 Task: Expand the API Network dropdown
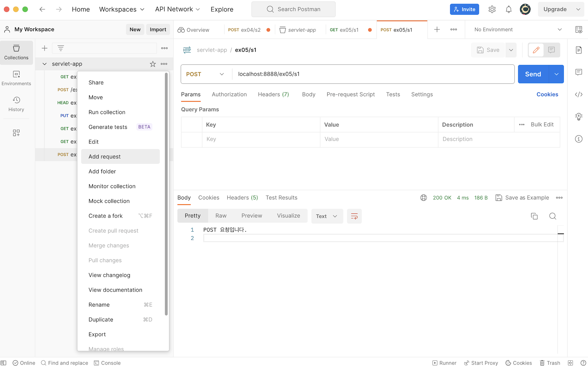(x=177, y=9)
